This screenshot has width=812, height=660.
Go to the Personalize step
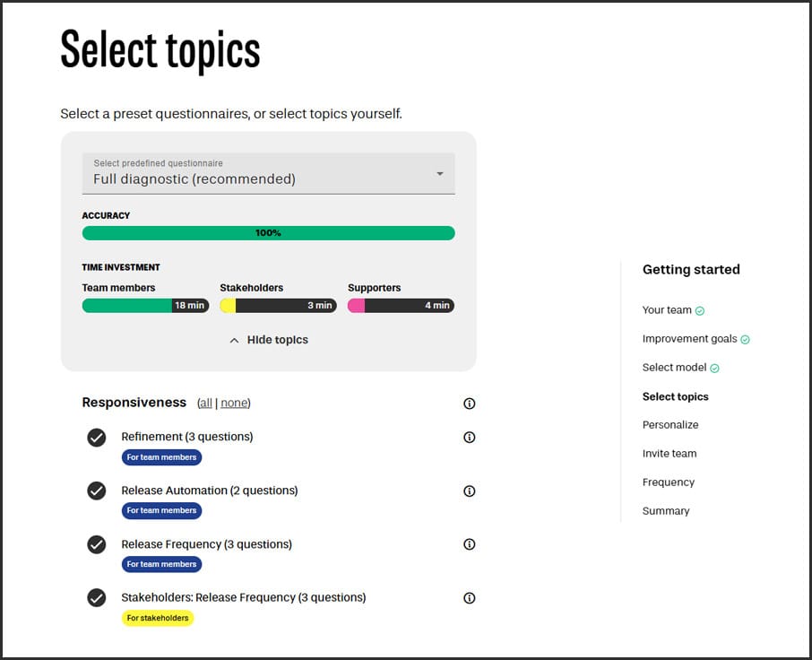pyautogui.click(x=670, y=425)
